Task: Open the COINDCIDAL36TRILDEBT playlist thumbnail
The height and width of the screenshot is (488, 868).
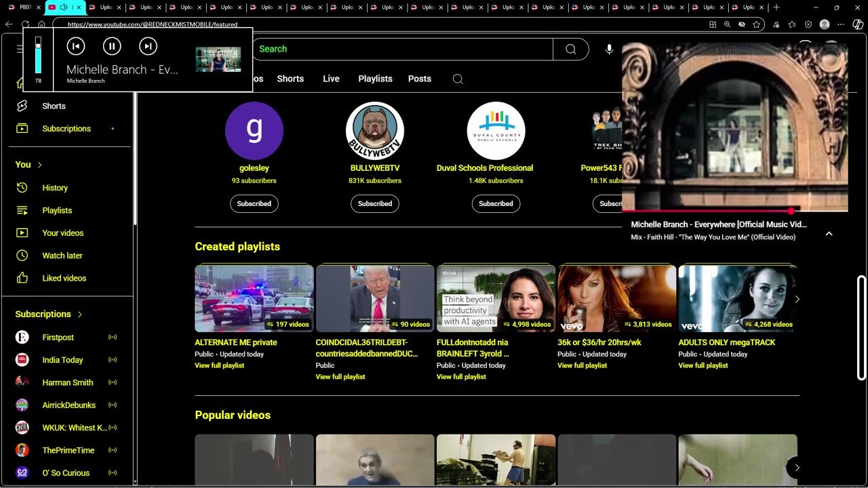Action: [x=375, y=298]
